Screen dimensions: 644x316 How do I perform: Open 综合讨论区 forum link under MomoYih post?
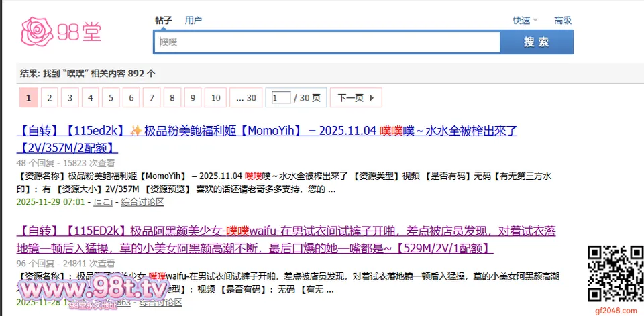click(x=142, y=202)
